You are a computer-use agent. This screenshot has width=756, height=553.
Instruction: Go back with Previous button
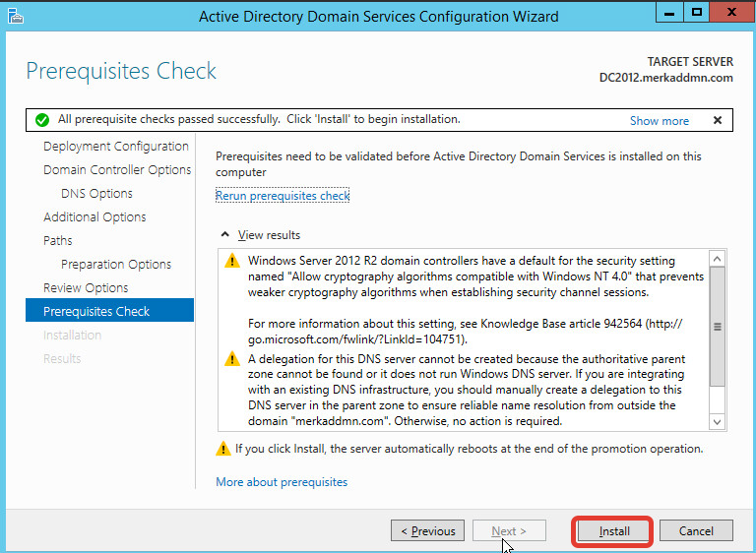coord(427,530)
